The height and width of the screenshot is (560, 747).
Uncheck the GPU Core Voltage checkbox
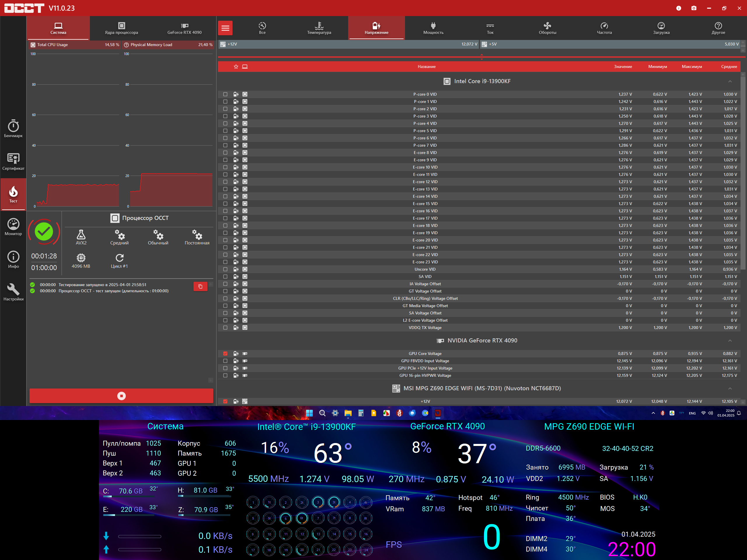coord(225,354)
